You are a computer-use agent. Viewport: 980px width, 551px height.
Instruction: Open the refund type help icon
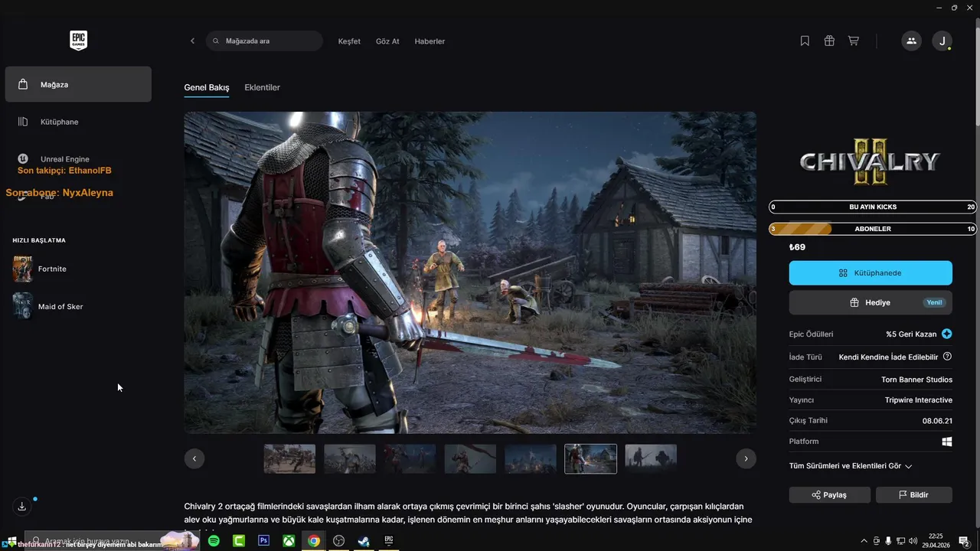click(x=947, y=357)
